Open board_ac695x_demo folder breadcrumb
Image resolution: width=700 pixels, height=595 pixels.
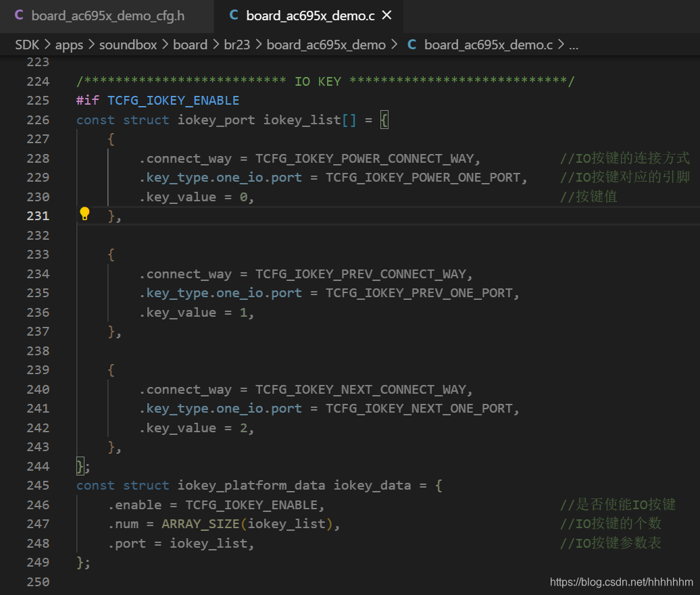(x=326, y=45)
